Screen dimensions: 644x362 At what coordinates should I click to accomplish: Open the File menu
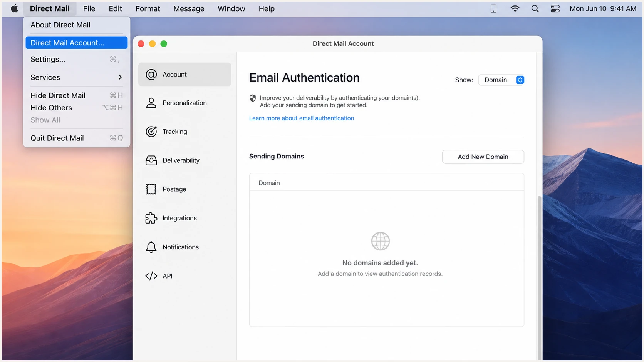[x=89, y=8]
